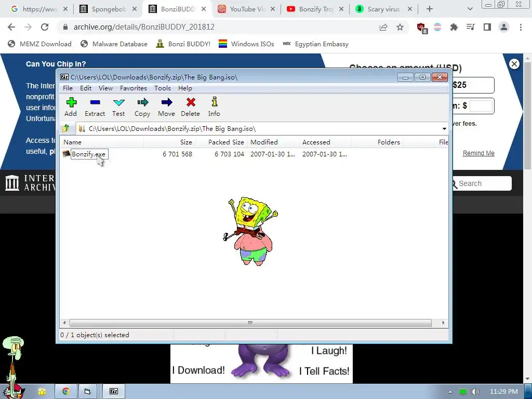Open the Chrome extensions puzzle icon
Image resolution: width=532 pixels, height=399 pixels.
click(454, 27)
